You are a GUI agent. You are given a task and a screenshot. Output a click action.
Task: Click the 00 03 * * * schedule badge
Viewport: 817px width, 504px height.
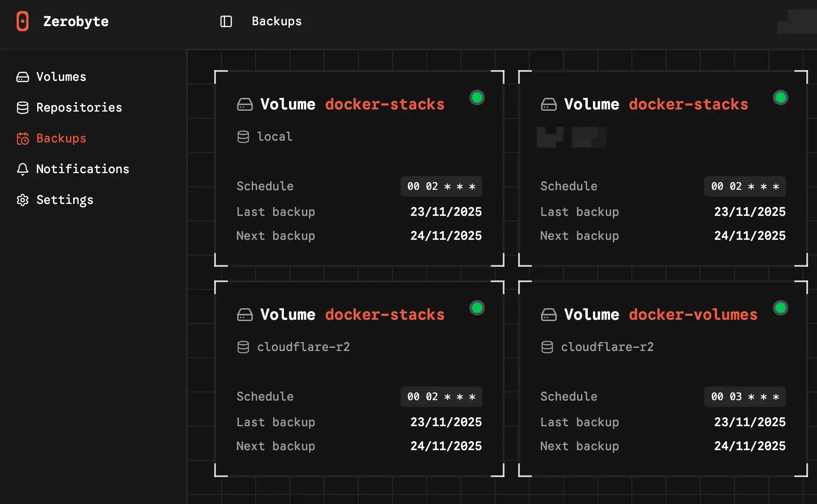point(745,397)
